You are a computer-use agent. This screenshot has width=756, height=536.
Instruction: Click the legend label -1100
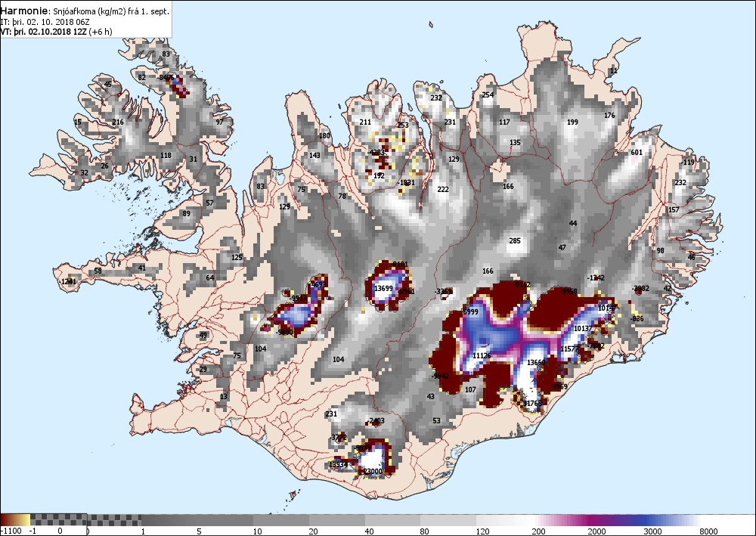(x=11, y=531)
